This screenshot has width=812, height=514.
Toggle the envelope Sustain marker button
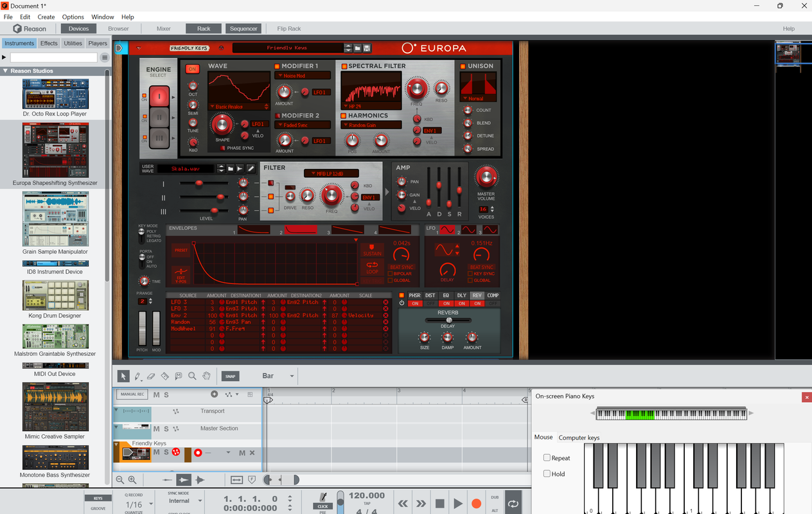372,251
